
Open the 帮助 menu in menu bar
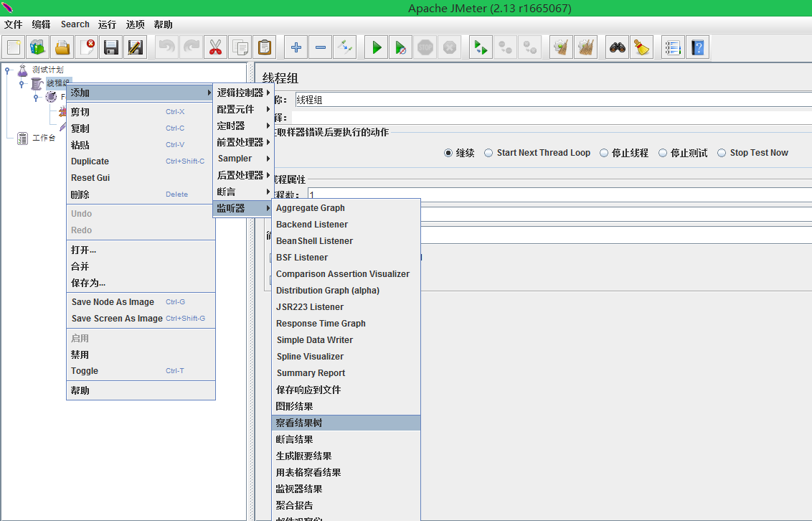pos(163,24)
